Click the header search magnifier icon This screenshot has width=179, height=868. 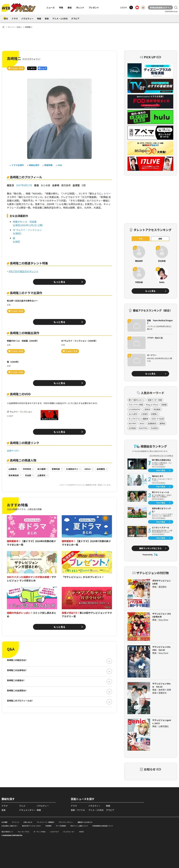pyautogui.click(x=176, y=7)
